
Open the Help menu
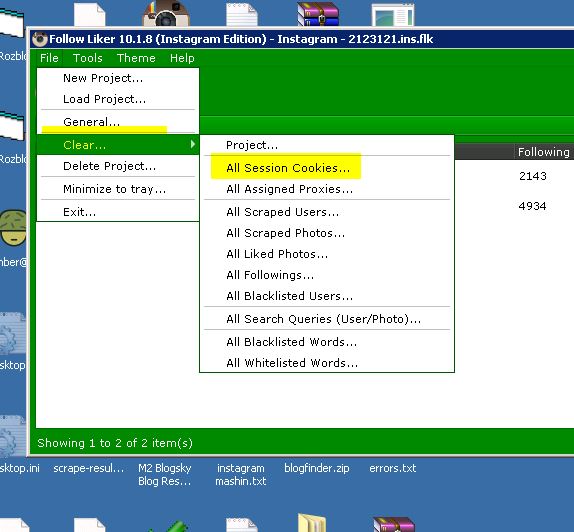point(182,58)
